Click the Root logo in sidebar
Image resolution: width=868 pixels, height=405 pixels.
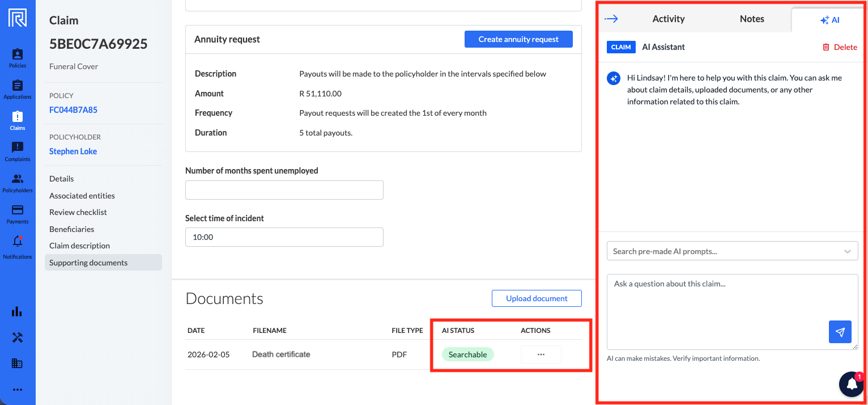point(18,18)
